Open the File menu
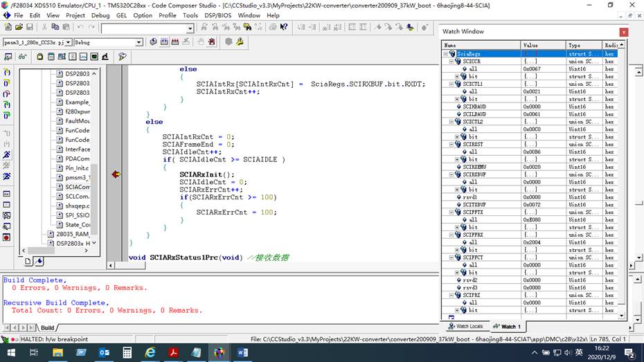Viewport: 644px width, 362px height. (19, 15)
